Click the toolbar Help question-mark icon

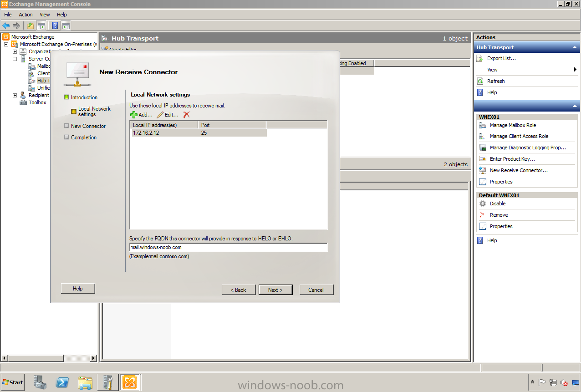[55, 25]
